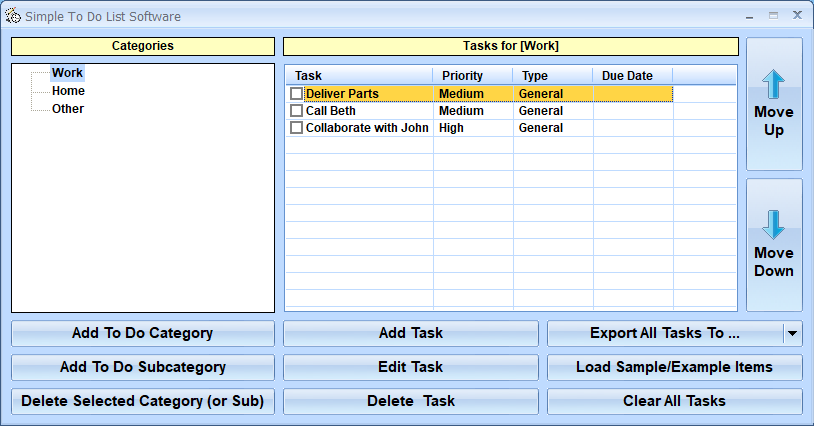Select the Work category
Viewport: 814px width, 426px height.
tap(68, 73)
